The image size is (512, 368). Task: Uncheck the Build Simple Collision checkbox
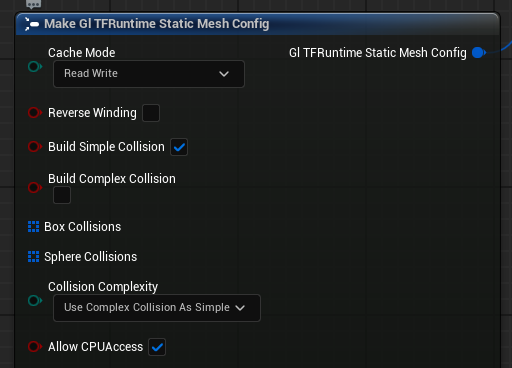(x=179, y=147)
